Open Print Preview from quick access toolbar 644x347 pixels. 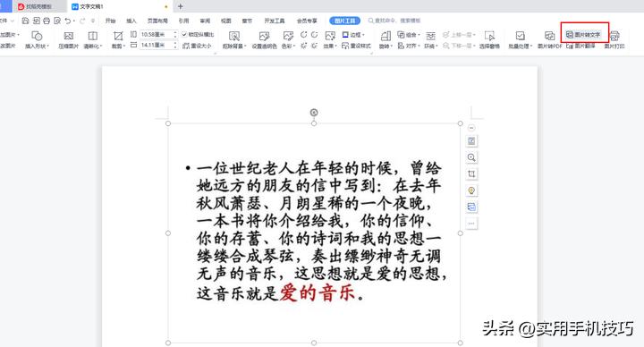tap(56, 21)
